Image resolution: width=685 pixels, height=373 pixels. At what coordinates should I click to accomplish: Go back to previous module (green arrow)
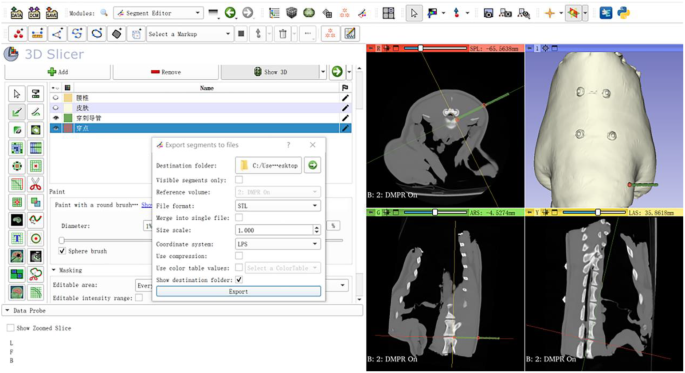(230, 13)
